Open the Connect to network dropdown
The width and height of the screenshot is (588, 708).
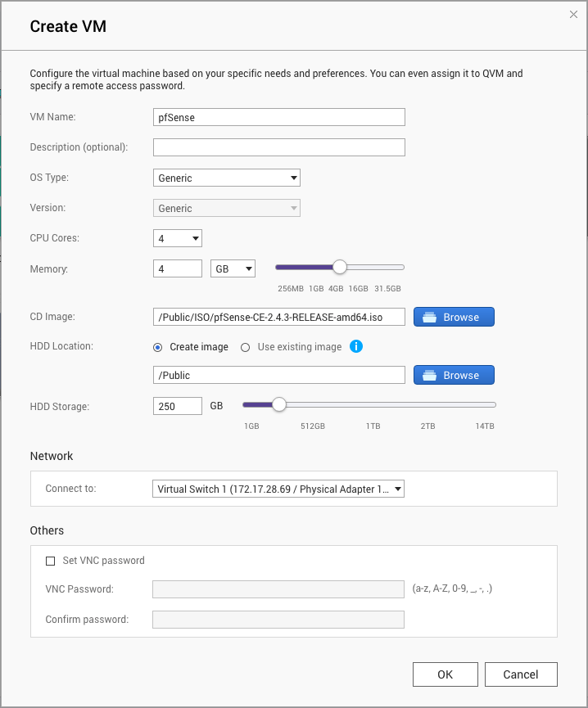tap(278, 489)
